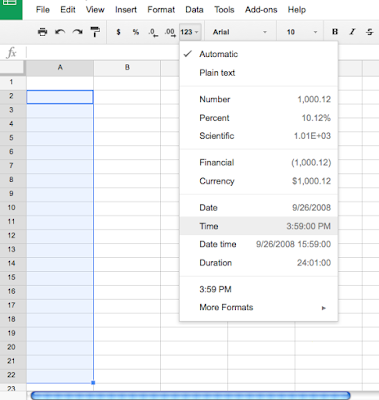The height and width of the screenshot is (400, 379).
Task: Choose the Plain text format
Action: 258,73
